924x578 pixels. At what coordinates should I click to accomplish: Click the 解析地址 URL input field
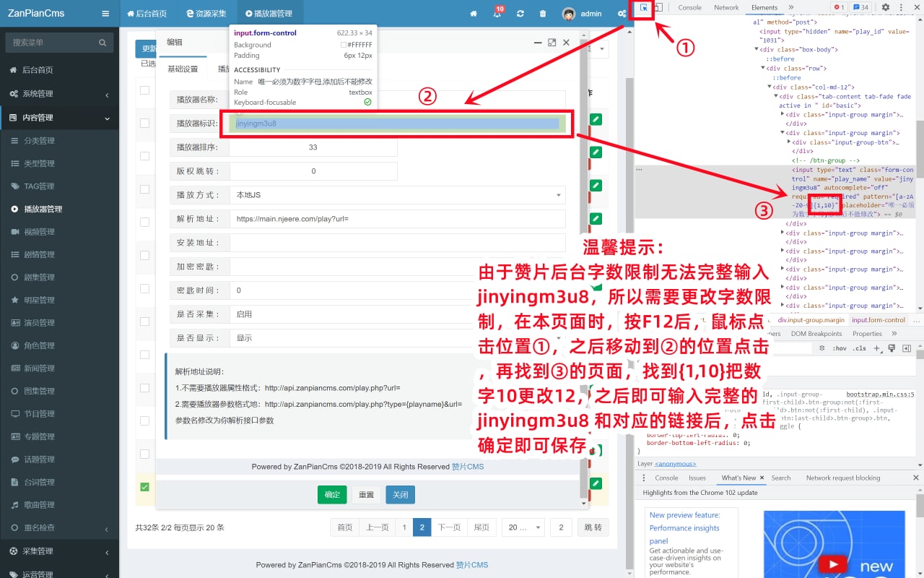397,219
